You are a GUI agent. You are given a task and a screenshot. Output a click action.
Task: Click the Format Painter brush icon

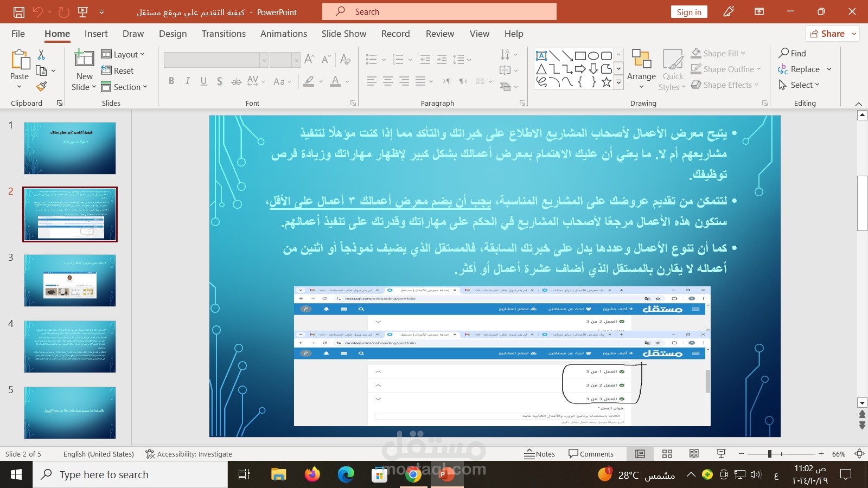pos(41,86)
